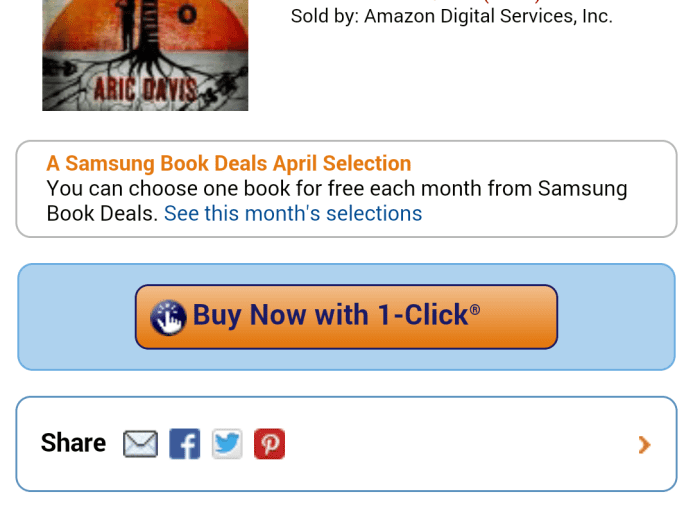Pin this book with Pinterest icon
The height and width of the screenshot is (510, 693).
[x=269, y=444]
